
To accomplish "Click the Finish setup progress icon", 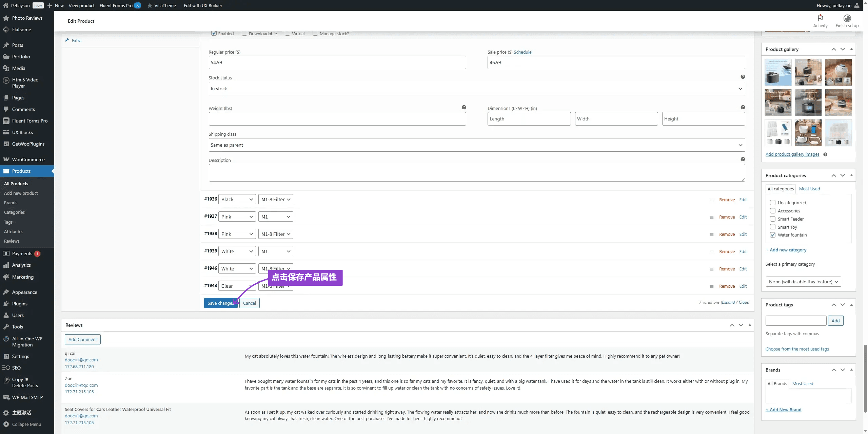I will click(x=847, y=18).
